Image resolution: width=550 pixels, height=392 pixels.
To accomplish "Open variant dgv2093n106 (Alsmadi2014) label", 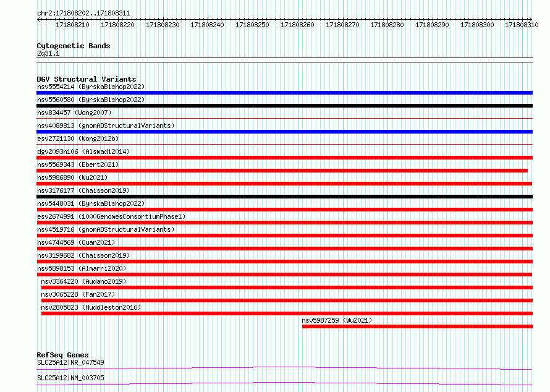I will click(x=83, y=151).
